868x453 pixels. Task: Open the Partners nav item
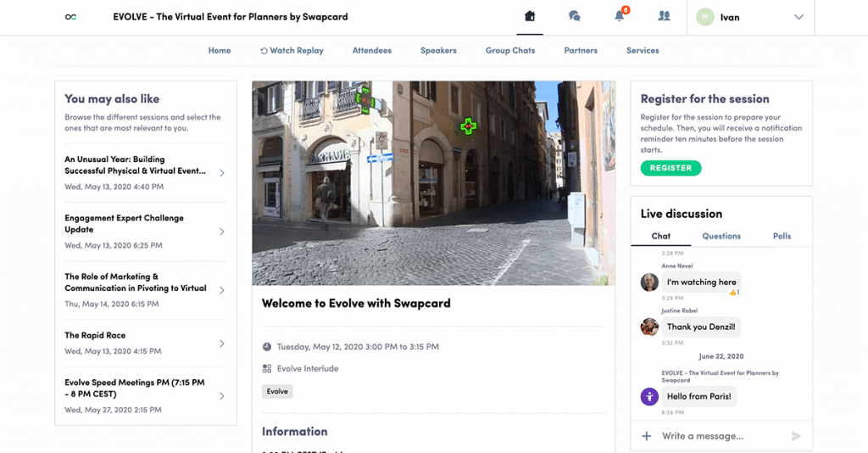(x=581, y=50)
